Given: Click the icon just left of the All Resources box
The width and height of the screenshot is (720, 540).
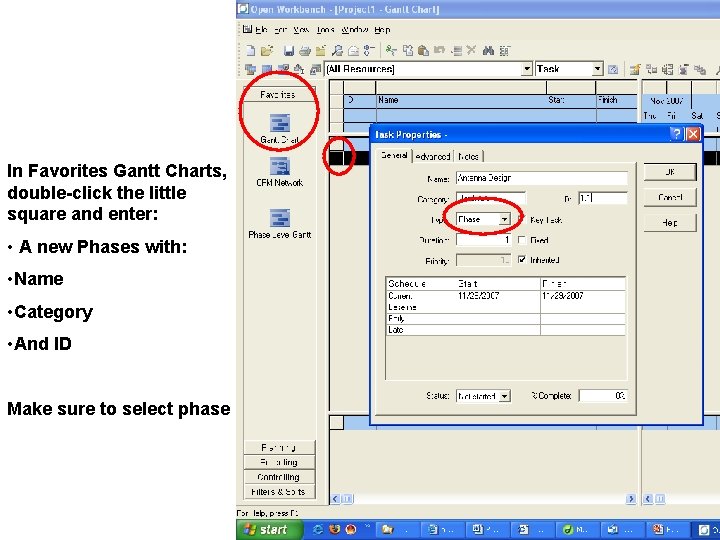Looking at the screenshot, I should point(315,69).
